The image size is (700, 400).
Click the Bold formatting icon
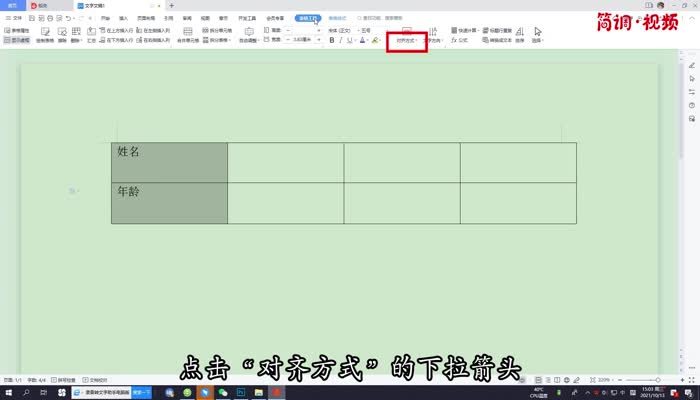point(332,41)
